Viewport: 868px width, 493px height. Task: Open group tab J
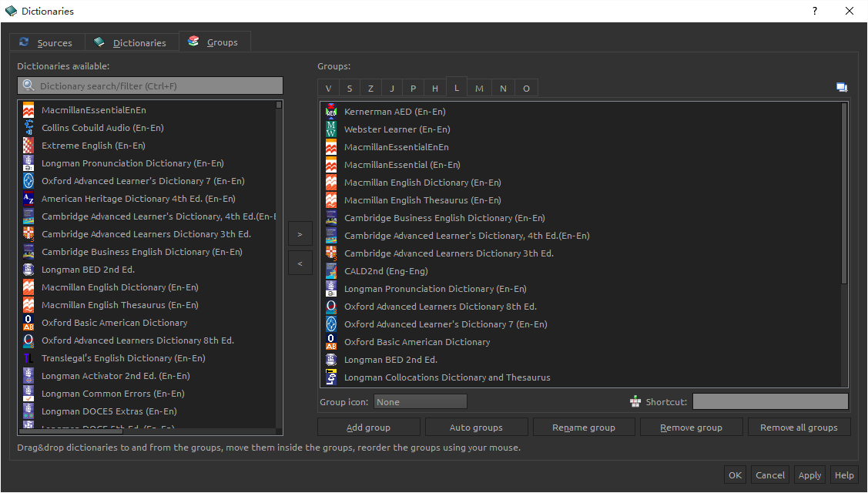[x=392, y=89]
